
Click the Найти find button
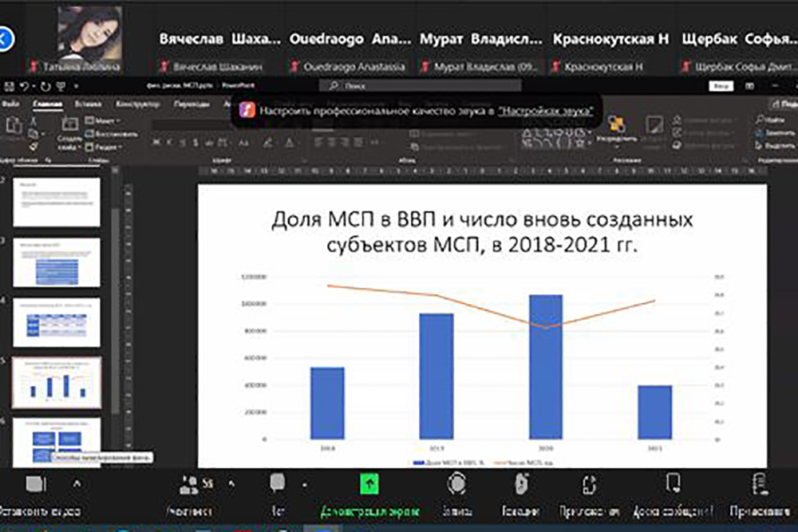tap(769, 120)
